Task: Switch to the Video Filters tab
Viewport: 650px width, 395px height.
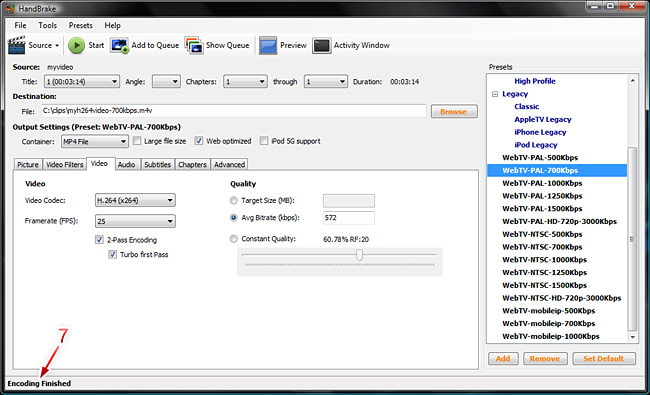Action: pyautogui.click(x=65, y=165)
